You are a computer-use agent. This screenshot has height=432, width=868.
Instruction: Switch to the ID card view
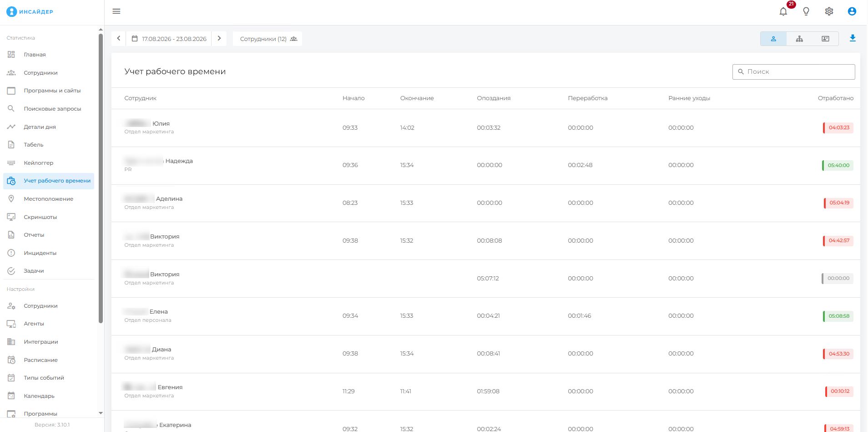(825, 39)
